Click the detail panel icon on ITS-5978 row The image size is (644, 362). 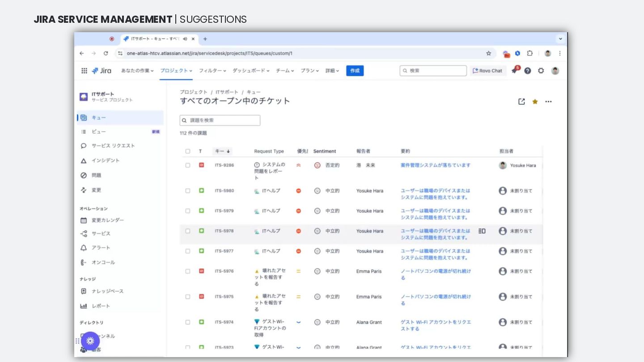482,231
